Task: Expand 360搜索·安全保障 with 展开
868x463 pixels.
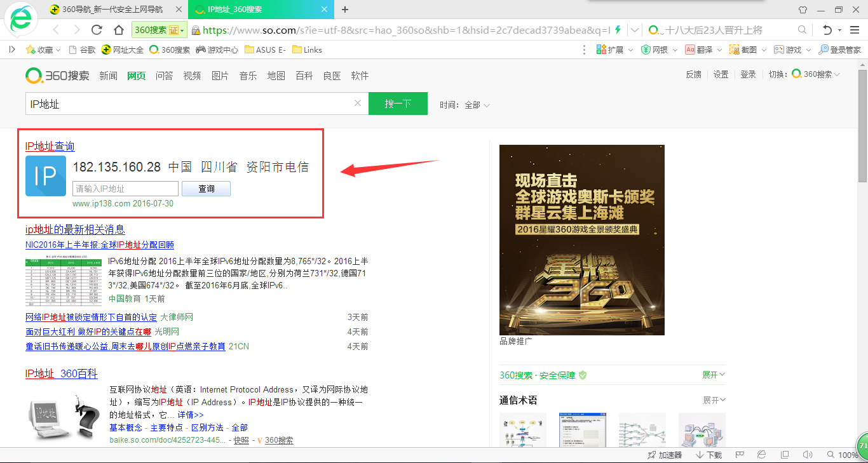Action: 714,375
